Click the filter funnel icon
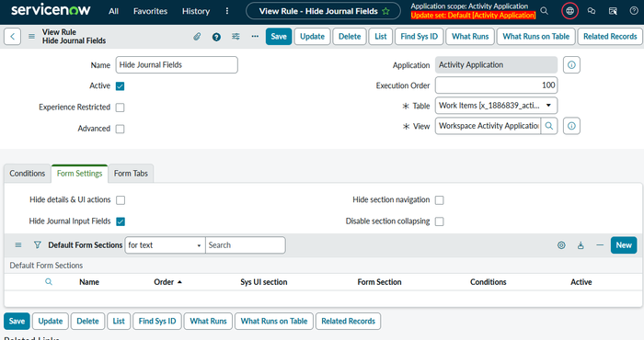 [x=38, y=244]
